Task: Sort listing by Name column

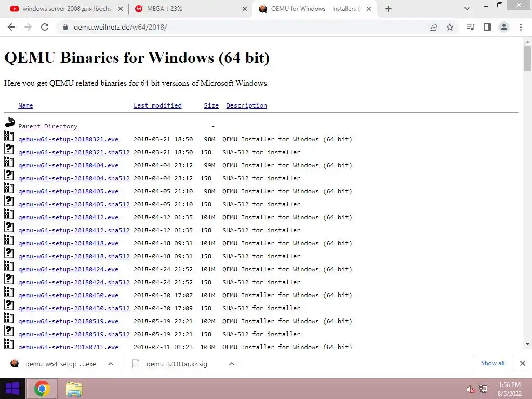Action: [25, 105]
